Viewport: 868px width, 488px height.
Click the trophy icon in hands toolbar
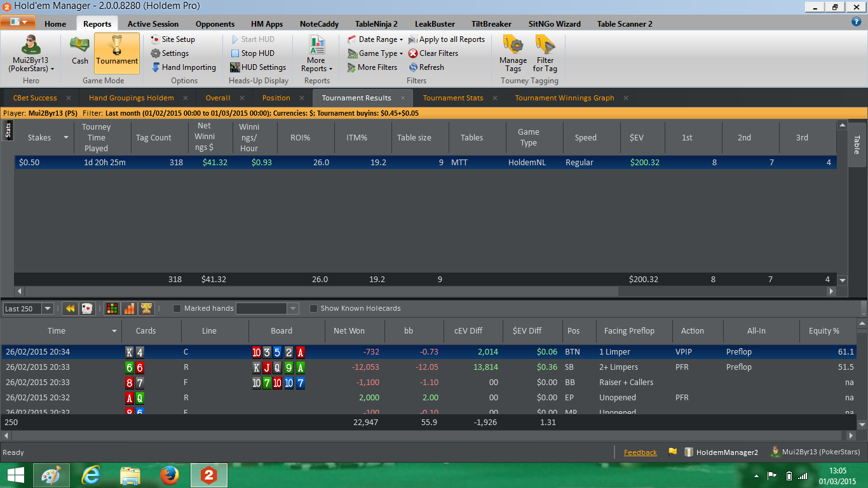pos(146,308)
